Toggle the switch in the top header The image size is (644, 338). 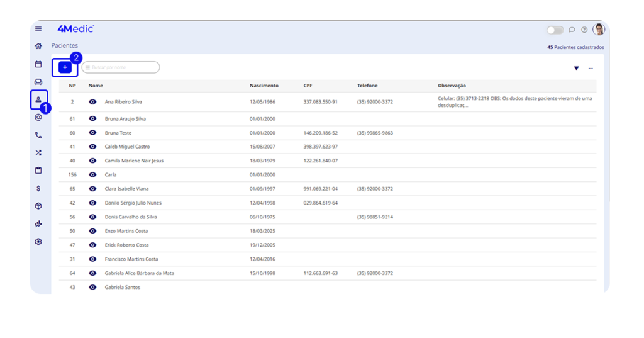tap(555, 30)
